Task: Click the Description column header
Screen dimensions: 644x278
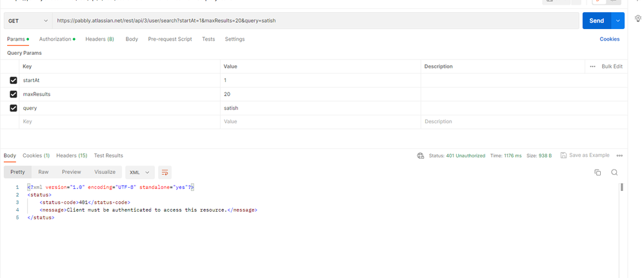Action: click(x=438, y=66)
